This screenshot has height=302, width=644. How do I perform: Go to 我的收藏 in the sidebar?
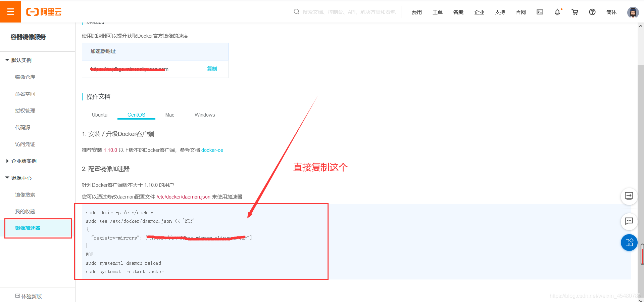pyautogui.click(x=25, y=211)
